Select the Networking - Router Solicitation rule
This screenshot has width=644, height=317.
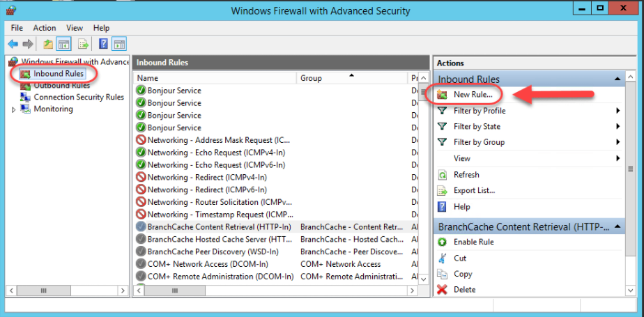[x=220, y=202]
